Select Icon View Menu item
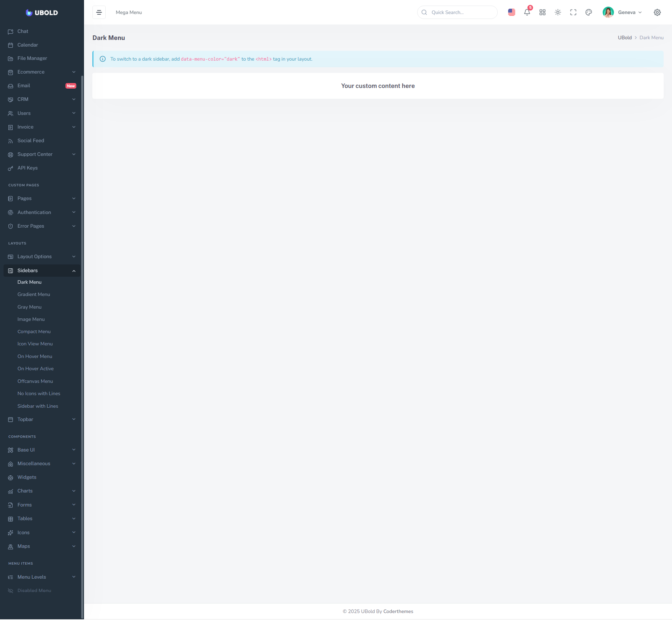 [35, 344]
